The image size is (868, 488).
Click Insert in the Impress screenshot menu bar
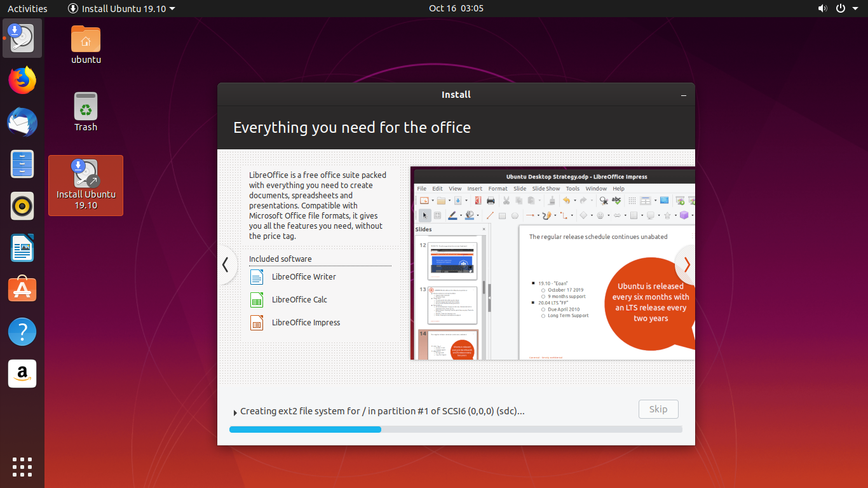click(475, 189)
